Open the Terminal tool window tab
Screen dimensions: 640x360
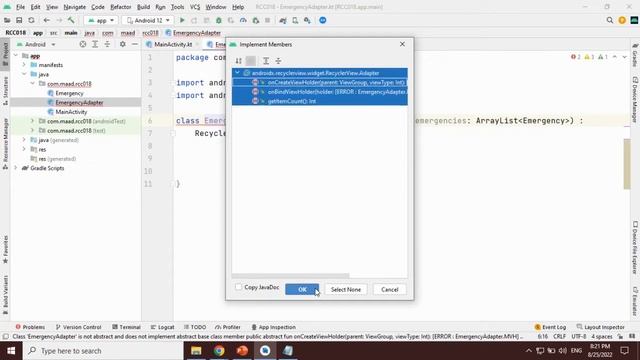point(126,327)
